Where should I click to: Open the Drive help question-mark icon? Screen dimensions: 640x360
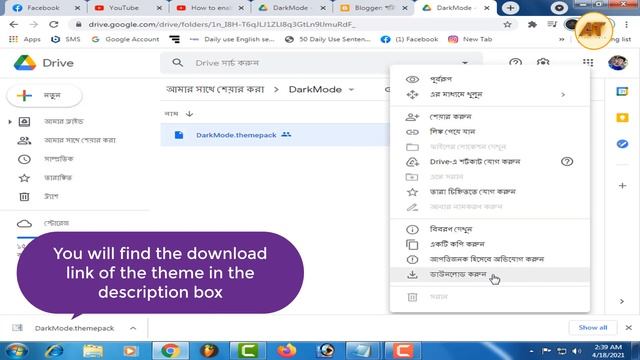[516, 63]
